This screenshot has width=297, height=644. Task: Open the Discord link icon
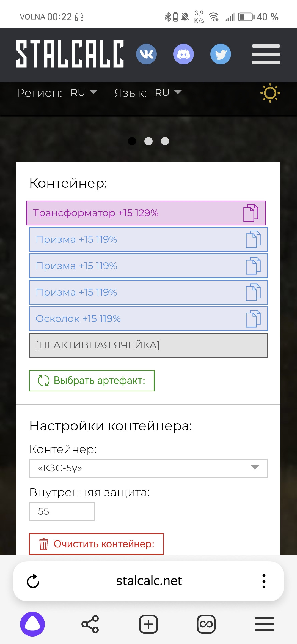(x=183, y=54)
